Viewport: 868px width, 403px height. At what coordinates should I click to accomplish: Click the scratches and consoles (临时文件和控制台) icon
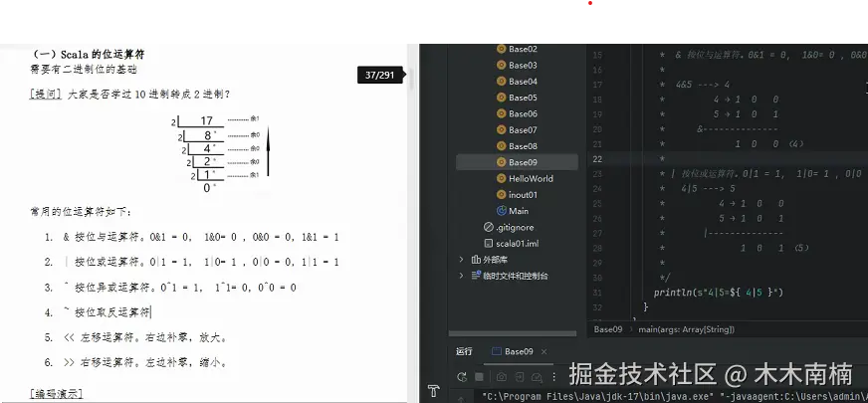click(x=476, y=276)
